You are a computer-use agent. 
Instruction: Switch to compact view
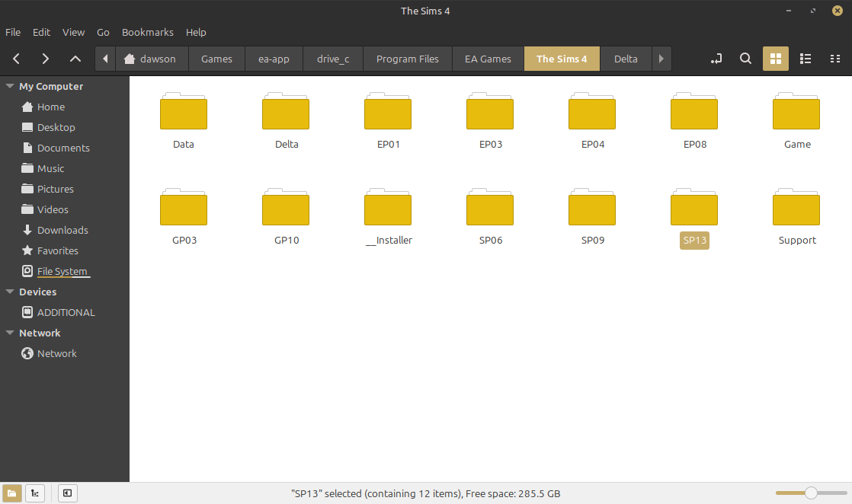834,59
